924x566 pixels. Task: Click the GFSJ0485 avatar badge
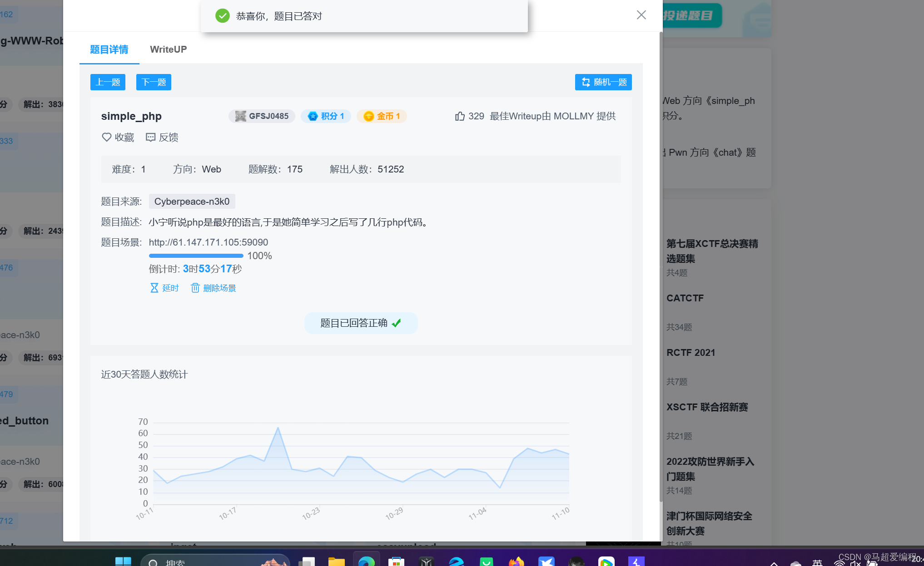[262, 116]
